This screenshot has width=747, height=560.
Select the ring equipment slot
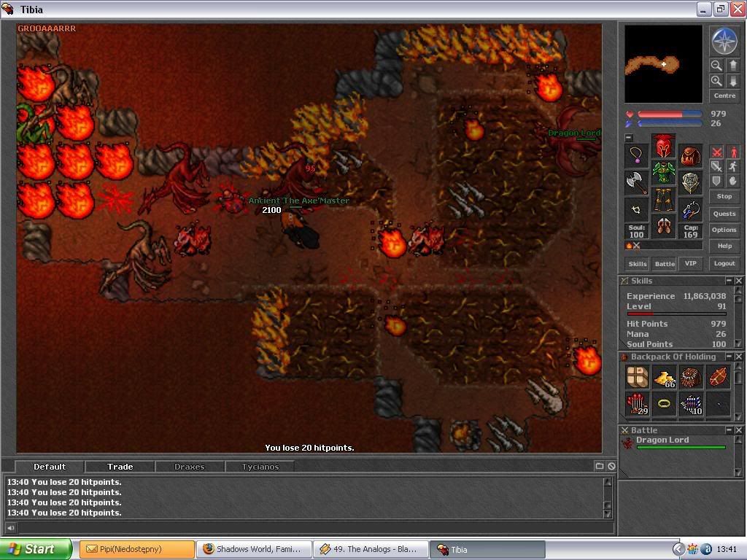[x=636, y=209]
